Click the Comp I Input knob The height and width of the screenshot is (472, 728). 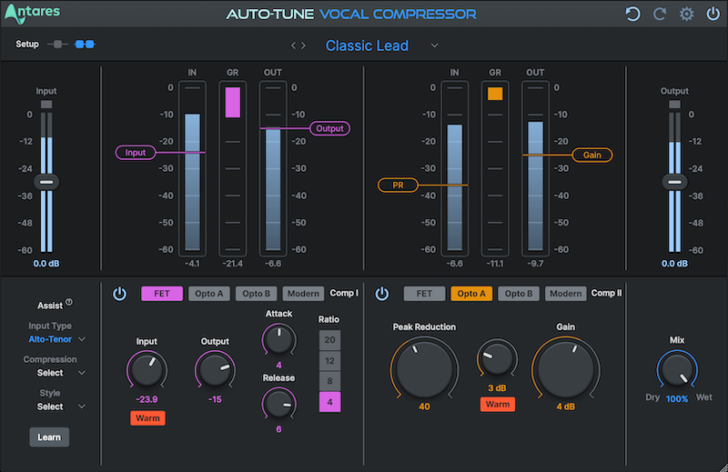[x=147, y=370]
